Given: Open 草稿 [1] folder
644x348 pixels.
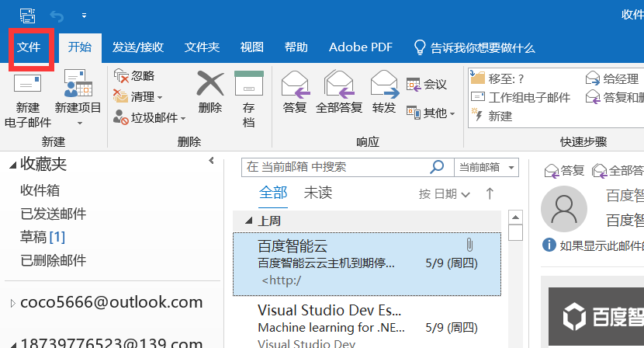Looking at the screenshot, I should [43, 237].
